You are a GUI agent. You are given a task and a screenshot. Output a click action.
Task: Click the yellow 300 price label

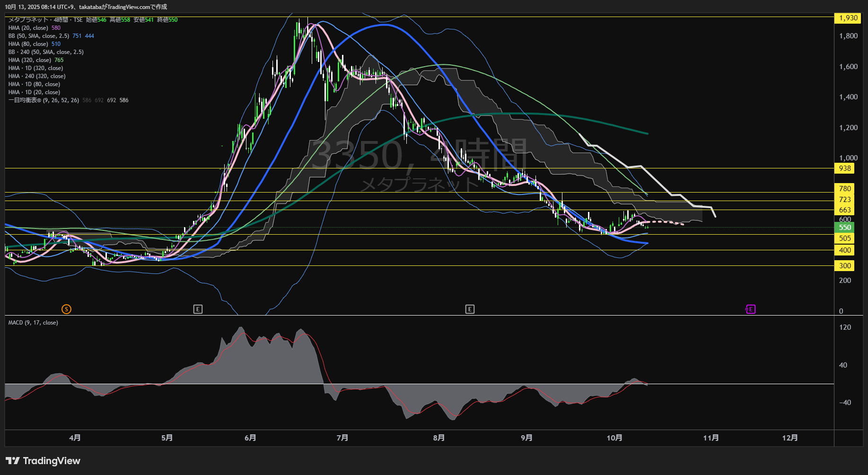845,266
